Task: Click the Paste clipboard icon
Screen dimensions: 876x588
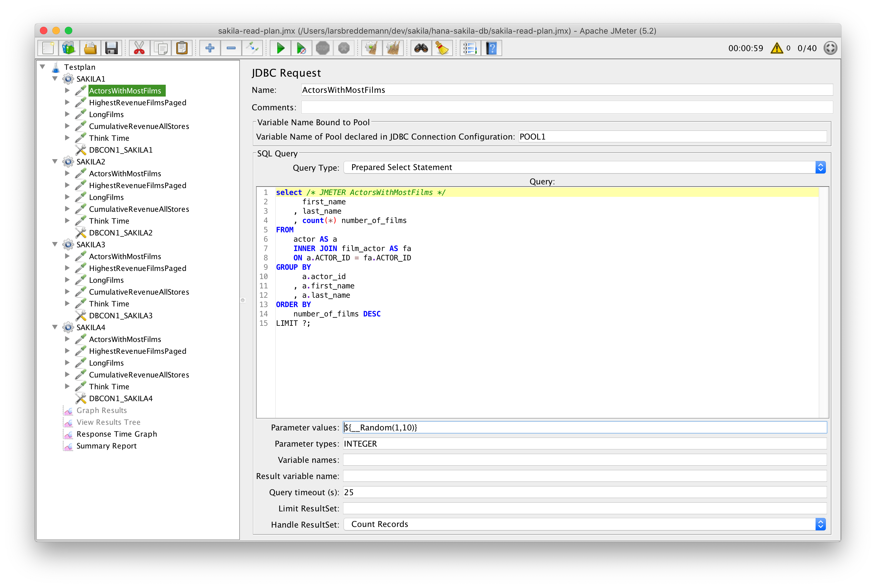Action: tap(182, 48)
